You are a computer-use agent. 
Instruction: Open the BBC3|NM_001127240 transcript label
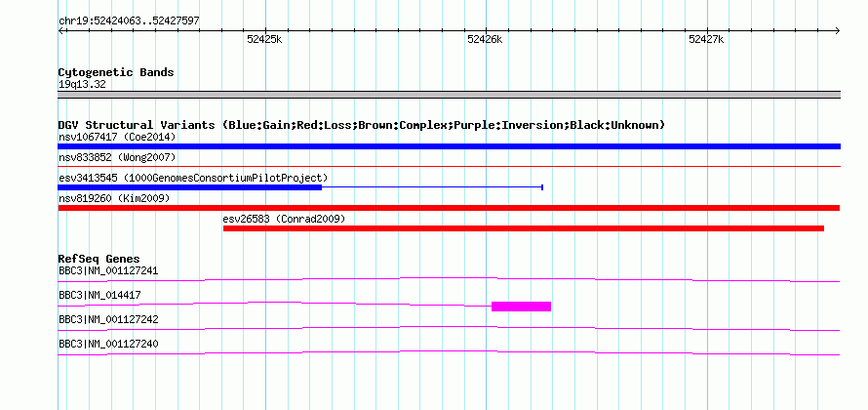click(108, 344)
